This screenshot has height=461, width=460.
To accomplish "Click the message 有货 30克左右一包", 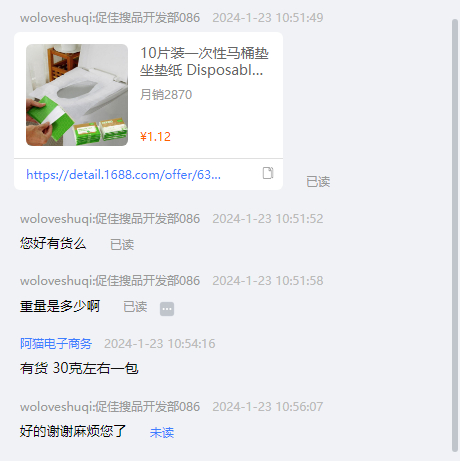I will [x=79, y=368].
